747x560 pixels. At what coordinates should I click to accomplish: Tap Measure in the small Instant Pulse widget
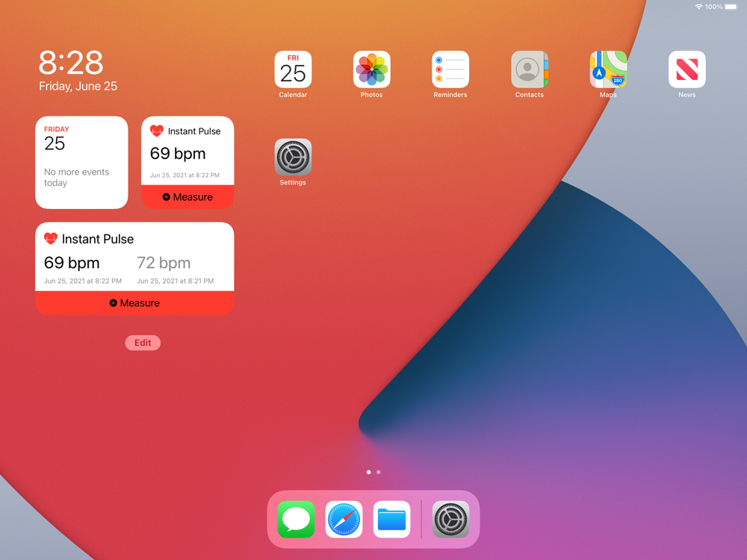(187, 196)
